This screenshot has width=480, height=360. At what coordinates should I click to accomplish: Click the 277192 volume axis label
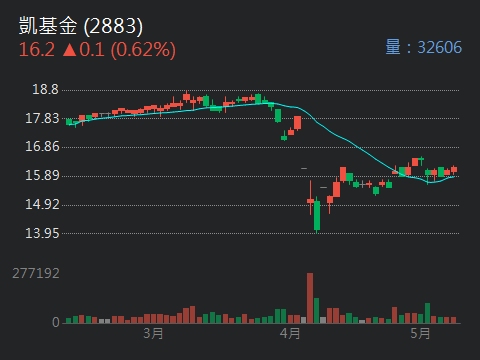point(36,273)
